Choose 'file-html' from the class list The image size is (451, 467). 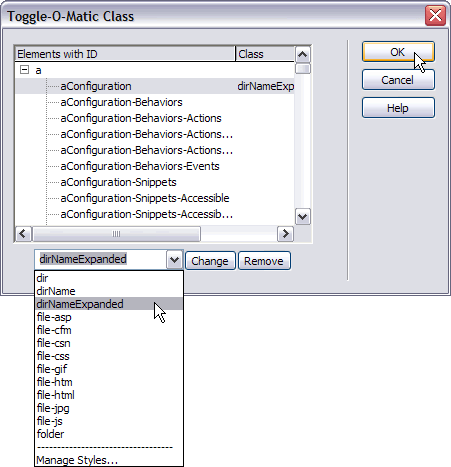109,395
